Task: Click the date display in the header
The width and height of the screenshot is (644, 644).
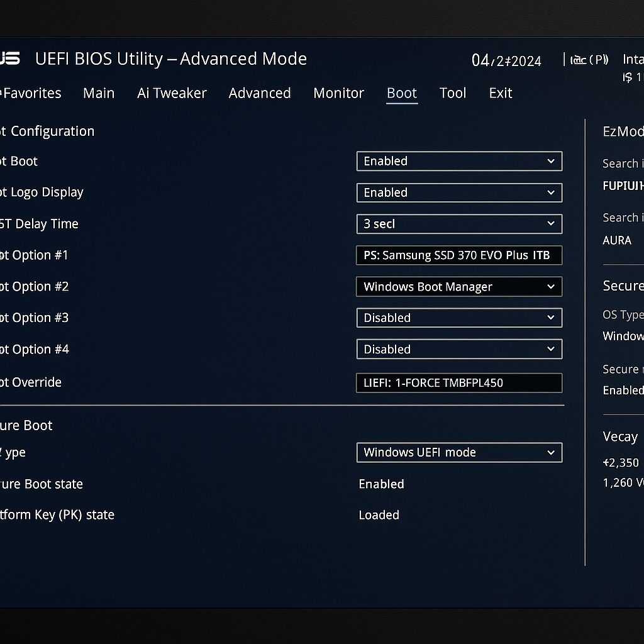Action: pyautogui.click(x=507, y=60)
